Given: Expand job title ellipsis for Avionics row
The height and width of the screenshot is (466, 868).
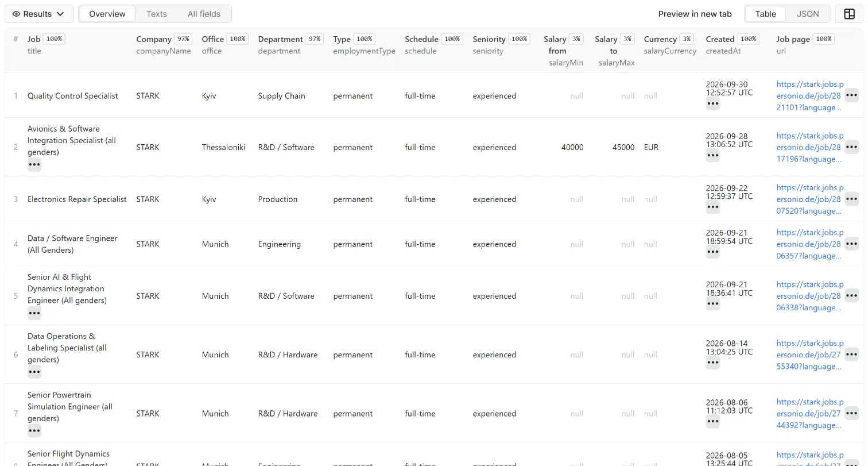Looking at the screenshot, I should pos(34,165).
